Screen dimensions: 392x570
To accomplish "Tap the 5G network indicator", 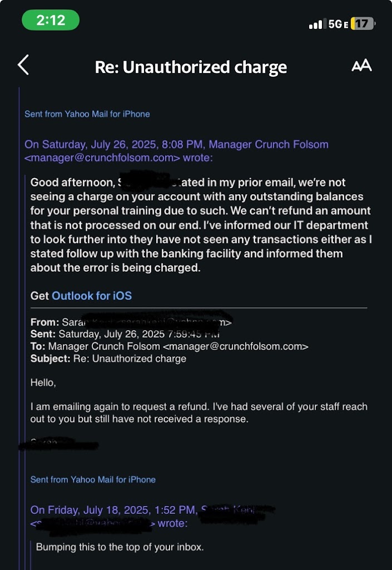I will pos(337,24).
